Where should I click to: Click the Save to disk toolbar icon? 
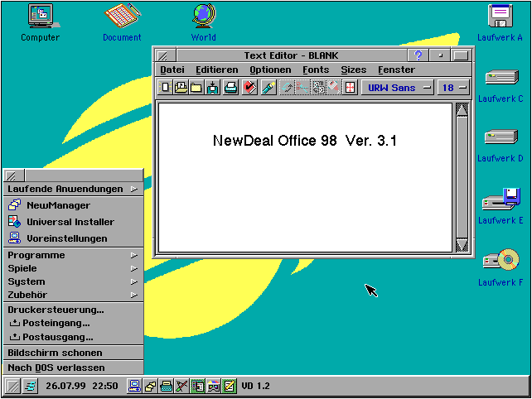213,88
